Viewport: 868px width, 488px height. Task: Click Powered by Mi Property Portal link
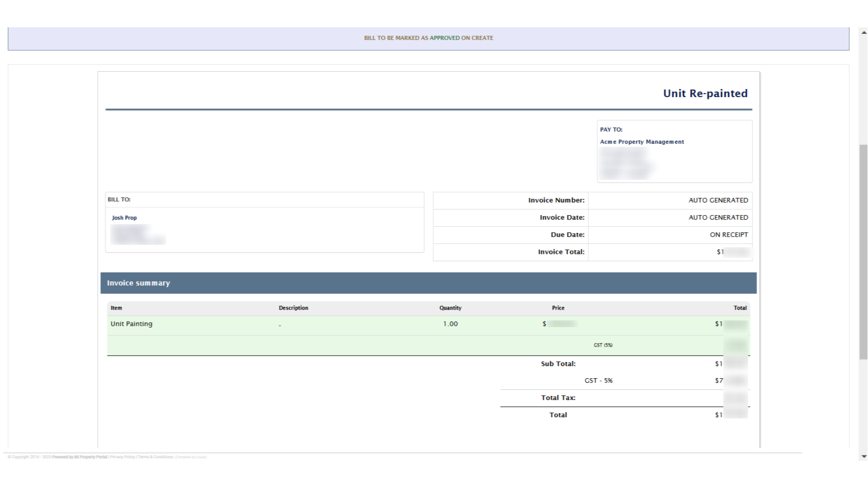pos(80,457)
